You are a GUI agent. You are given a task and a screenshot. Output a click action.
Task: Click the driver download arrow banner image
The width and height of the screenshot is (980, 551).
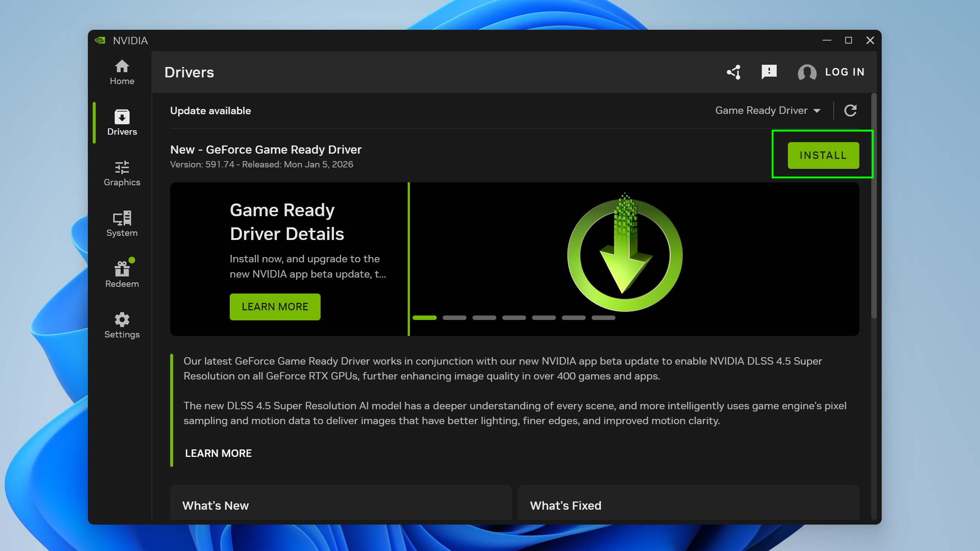click(x=624, y=253)
